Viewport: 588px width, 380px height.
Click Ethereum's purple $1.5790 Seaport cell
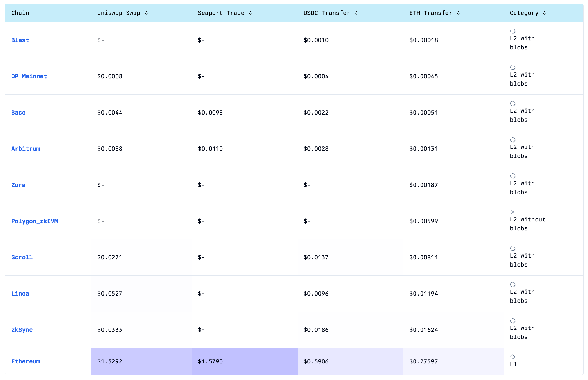point(244,361)
